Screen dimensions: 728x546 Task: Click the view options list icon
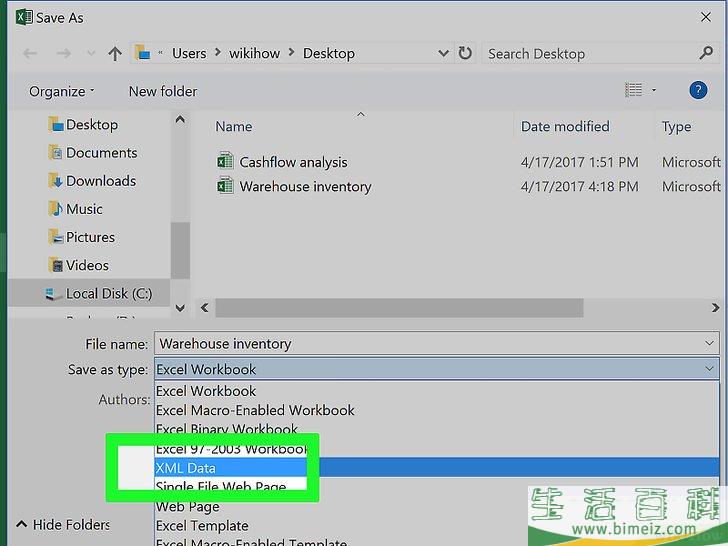pyautogui.click(x=633, y=91)
